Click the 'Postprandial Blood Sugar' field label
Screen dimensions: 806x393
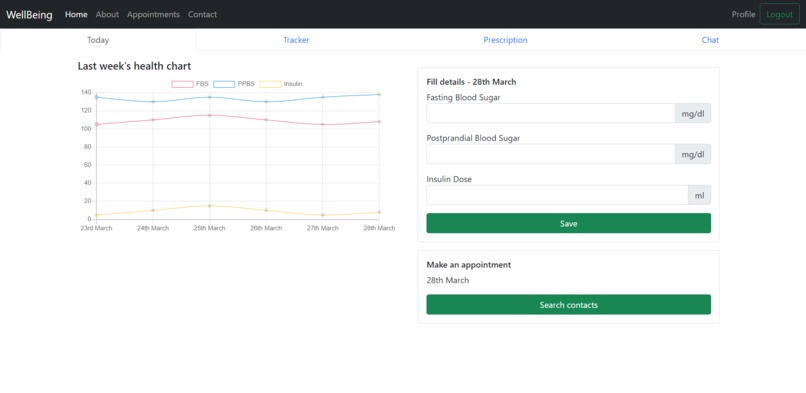point(473,138)
